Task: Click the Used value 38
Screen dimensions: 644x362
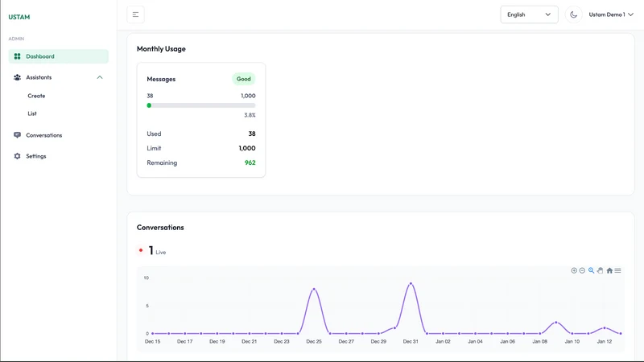Action: 252,134
